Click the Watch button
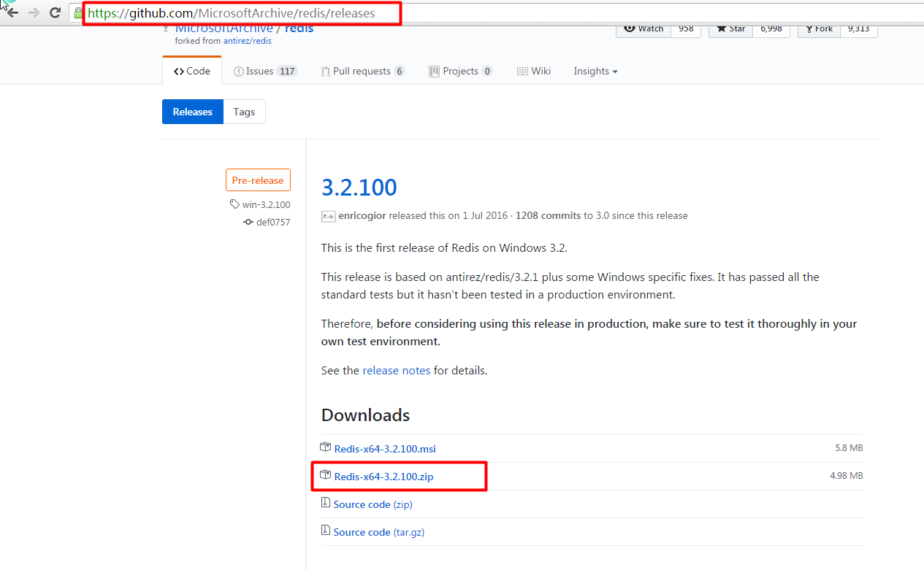This screenshot has width=924, height=570. (644, 28)
